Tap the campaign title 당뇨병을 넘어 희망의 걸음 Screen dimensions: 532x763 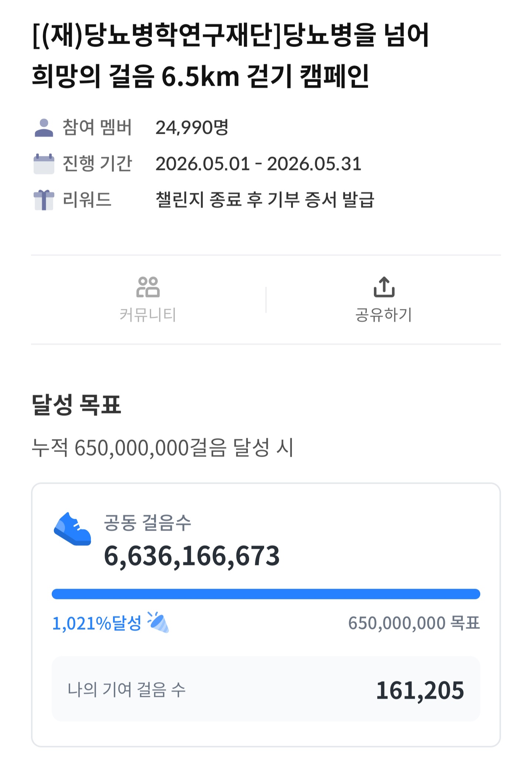(x=231, y=55)
